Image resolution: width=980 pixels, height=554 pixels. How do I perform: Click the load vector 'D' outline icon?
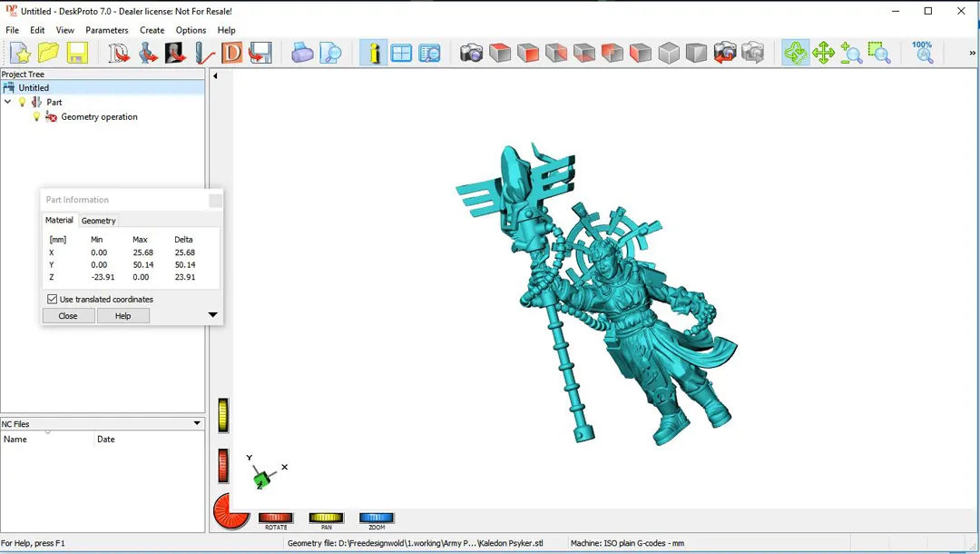(118, 54)
